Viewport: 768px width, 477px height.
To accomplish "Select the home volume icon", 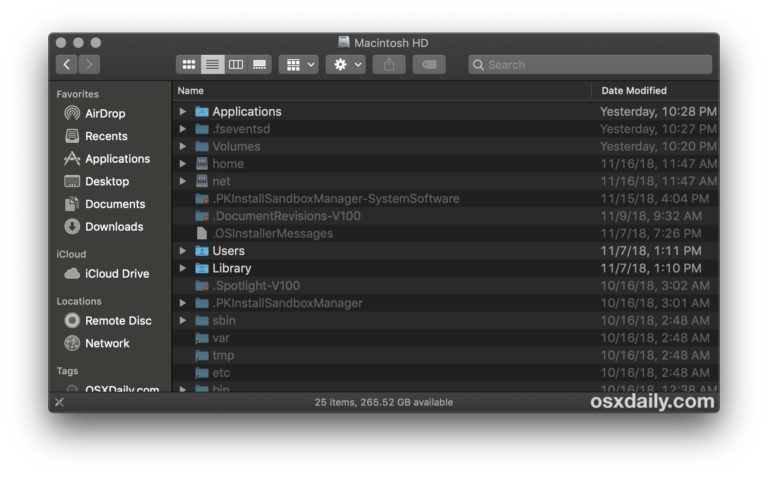I will click(x=202, y=164).
